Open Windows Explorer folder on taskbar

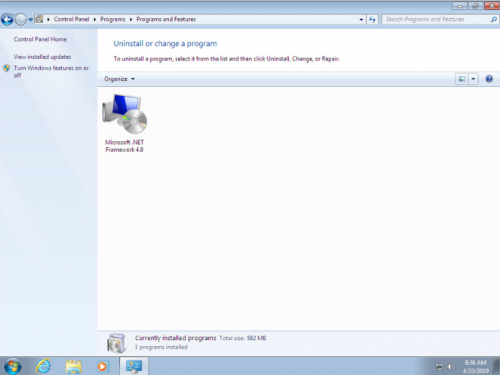click(x=73, y=366)
